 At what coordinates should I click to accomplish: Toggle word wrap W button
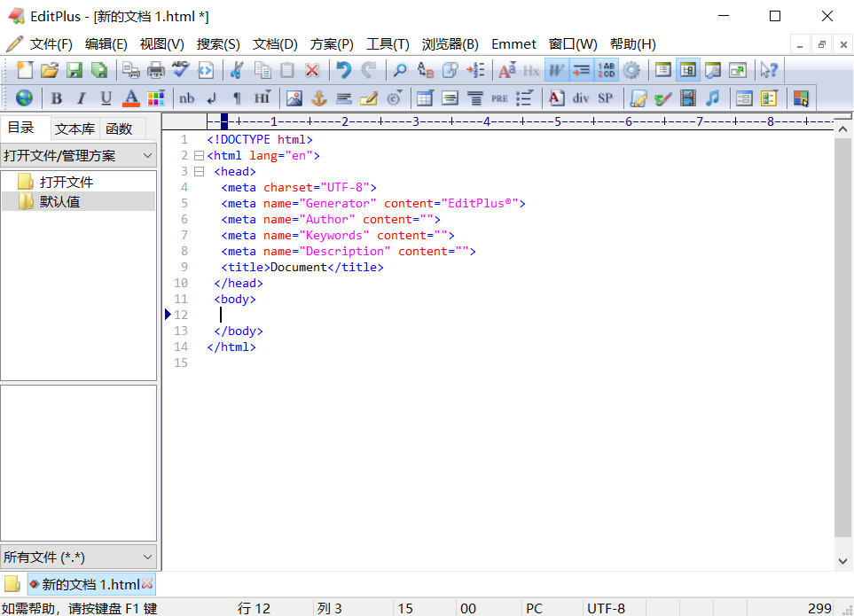click(556, 70)
